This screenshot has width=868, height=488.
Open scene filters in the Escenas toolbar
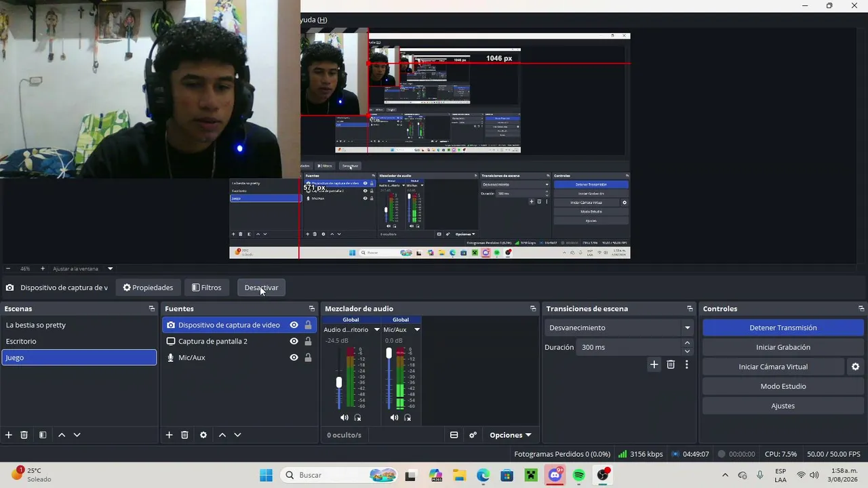[x=43, y=435]
